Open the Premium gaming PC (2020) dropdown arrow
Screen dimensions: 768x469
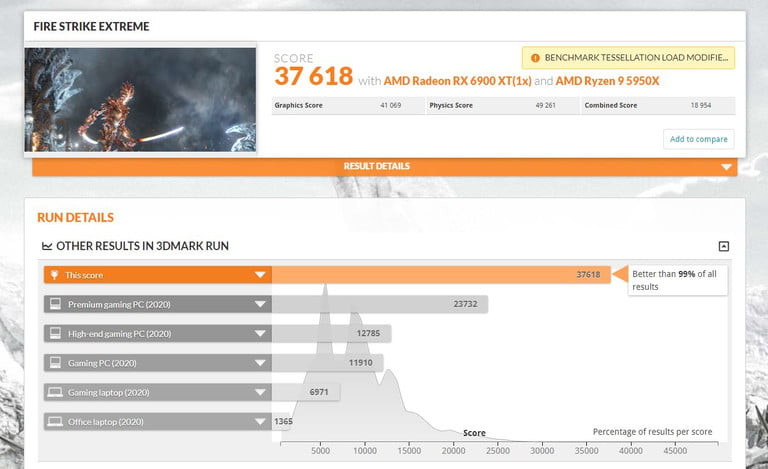(260, 304)
